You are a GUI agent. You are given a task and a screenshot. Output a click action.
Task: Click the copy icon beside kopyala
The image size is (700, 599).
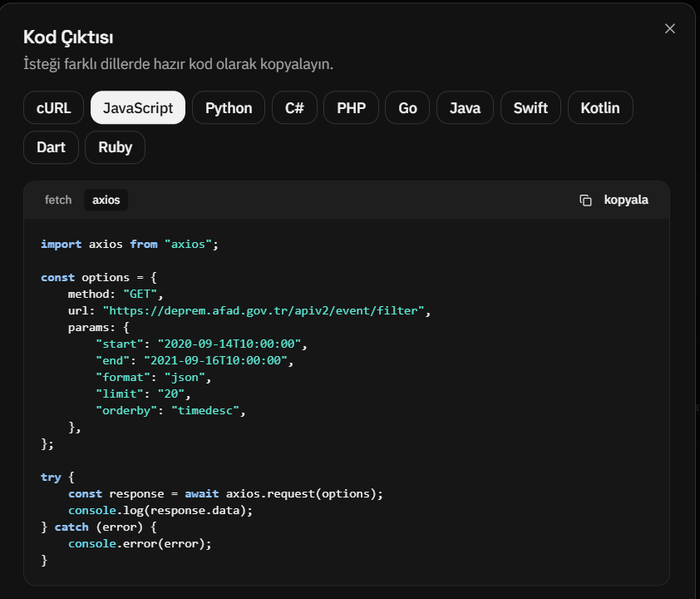click(x=585, y=200)
